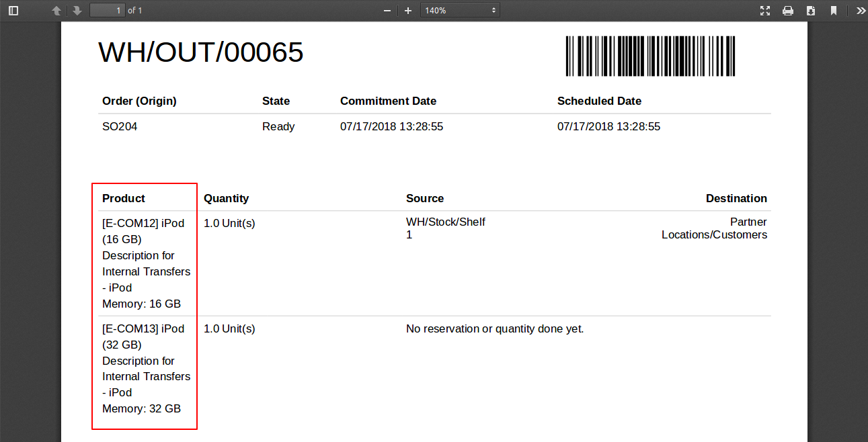Click the Source column header

point(425,199)
